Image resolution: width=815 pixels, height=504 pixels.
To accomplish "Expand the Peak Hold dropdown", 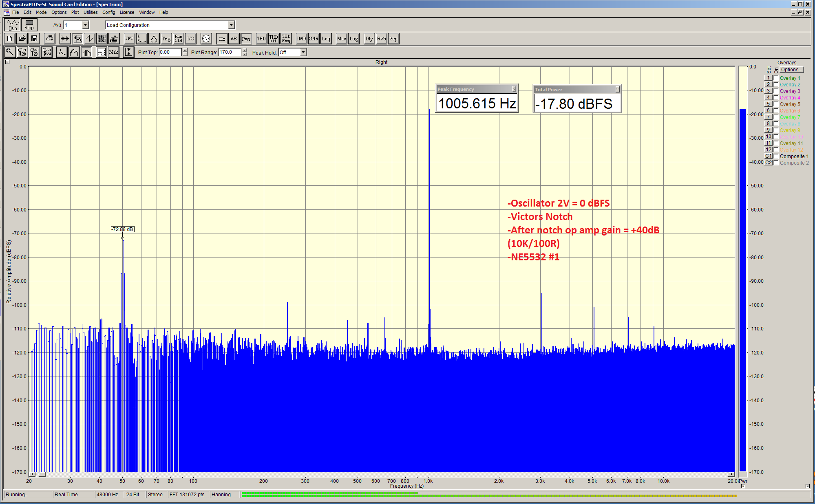I will click(303, 52).
